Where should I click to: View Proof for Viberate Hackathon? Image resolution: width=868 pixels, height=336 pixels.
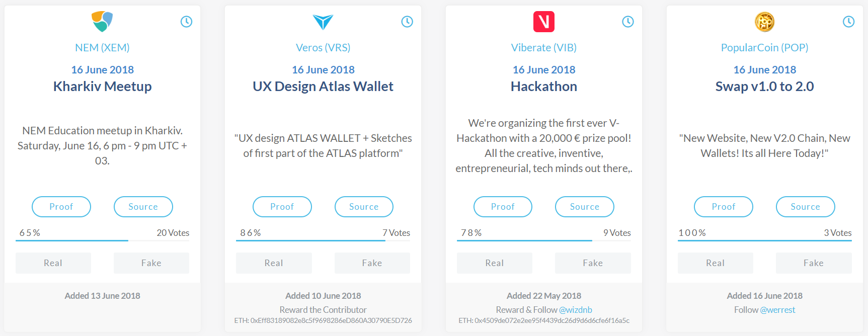click(503, 207)
